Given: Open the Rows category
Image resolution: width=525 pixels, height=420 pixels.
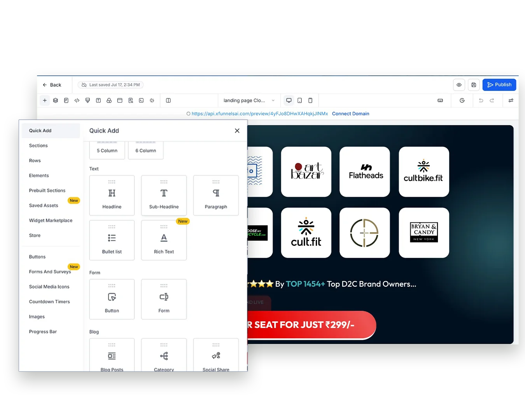Looking at the screenshot, I should tap(35, 161).
